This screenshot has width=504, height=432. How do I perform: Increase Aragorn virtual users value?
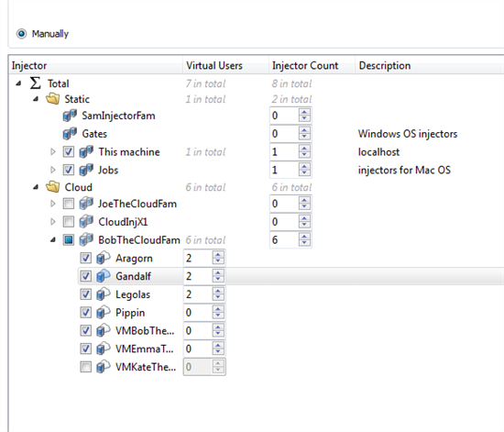(218, 254)
